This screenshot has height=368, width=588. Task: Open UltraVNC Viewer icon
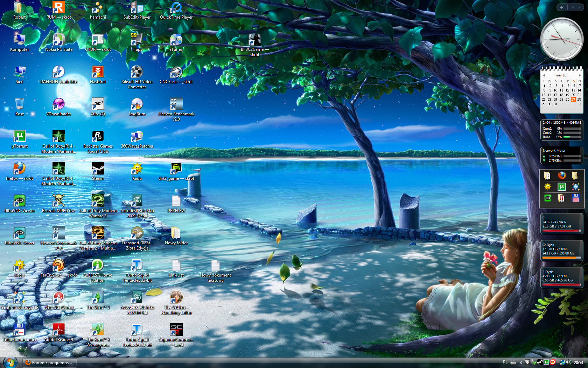19,201
